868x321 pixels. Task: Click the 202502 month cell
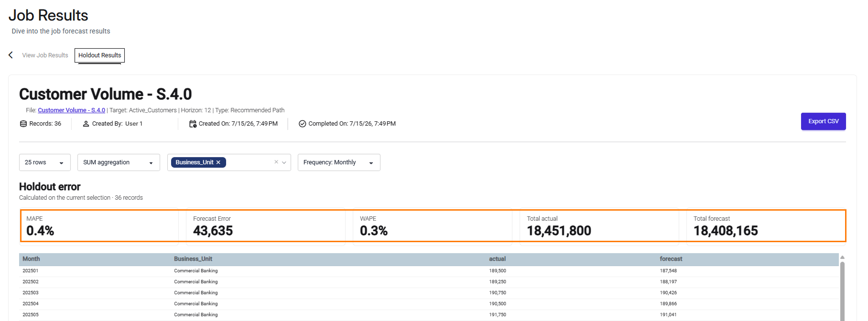[31, 282]
